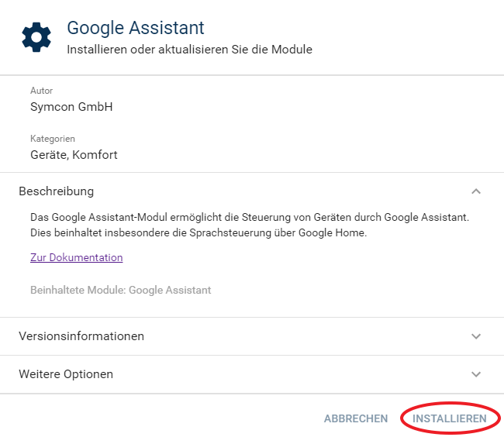Viewport: 504px width, 444px height.
Task: Open the Zur Dokumentation link
Action: tap(76, 257)
